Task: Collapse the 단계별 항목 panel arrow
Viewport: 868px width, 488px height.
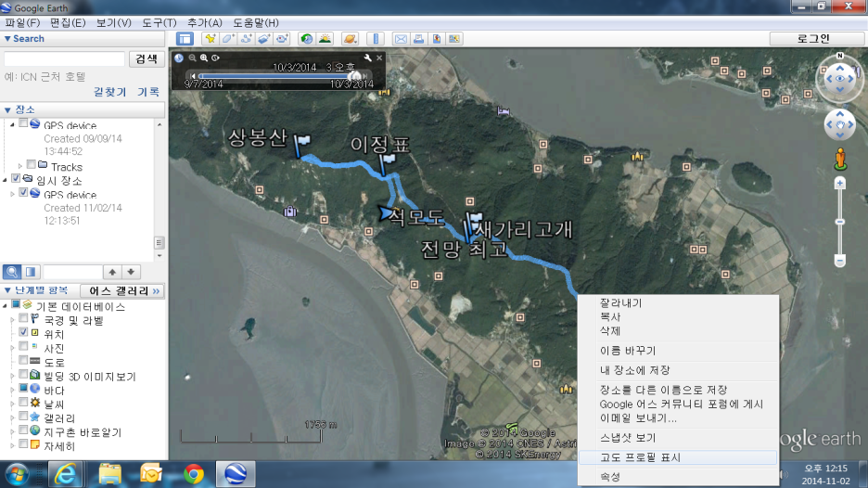Action: pyautogui.click(x=7, y=290)
